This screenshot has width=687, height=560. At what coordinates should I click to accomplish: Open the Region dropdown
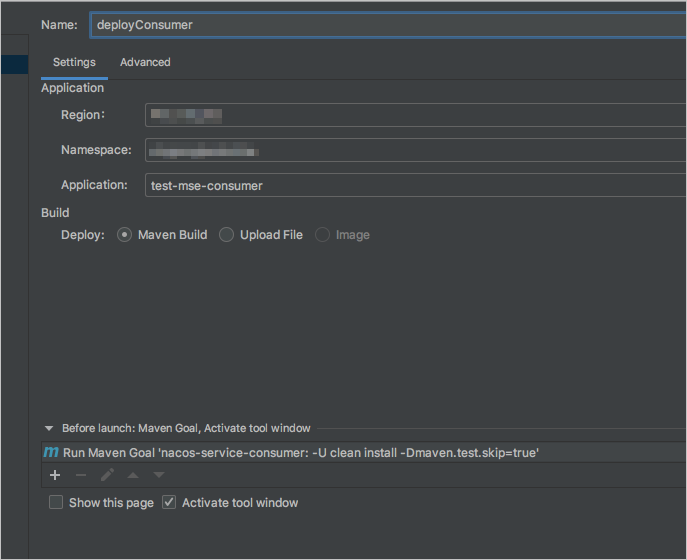click(x=415, y=115)
